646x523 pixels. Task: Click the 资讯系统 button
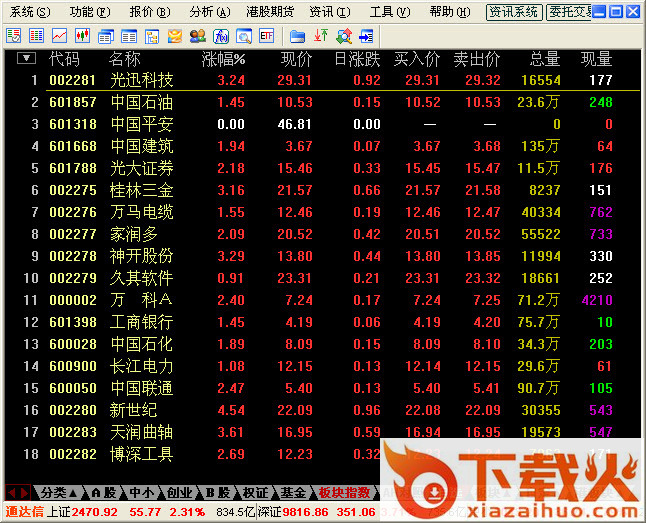[514, 12]
